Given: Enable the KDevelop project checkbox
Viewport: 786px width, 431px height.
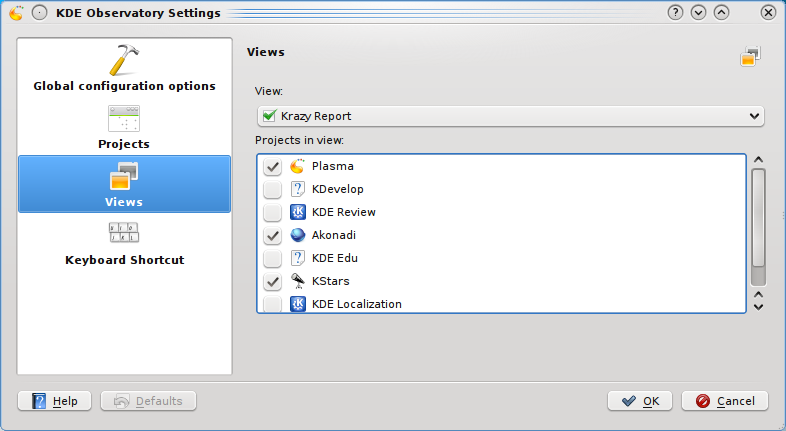Looking at the screenshot, I should 272,190.
